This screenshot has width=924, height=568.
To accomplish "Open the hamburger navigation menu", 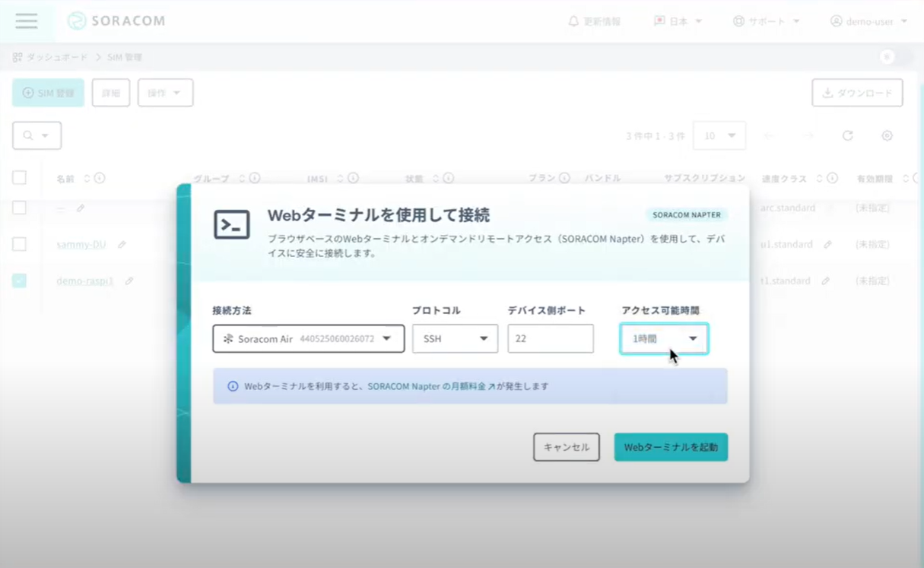I will point(27,21).
